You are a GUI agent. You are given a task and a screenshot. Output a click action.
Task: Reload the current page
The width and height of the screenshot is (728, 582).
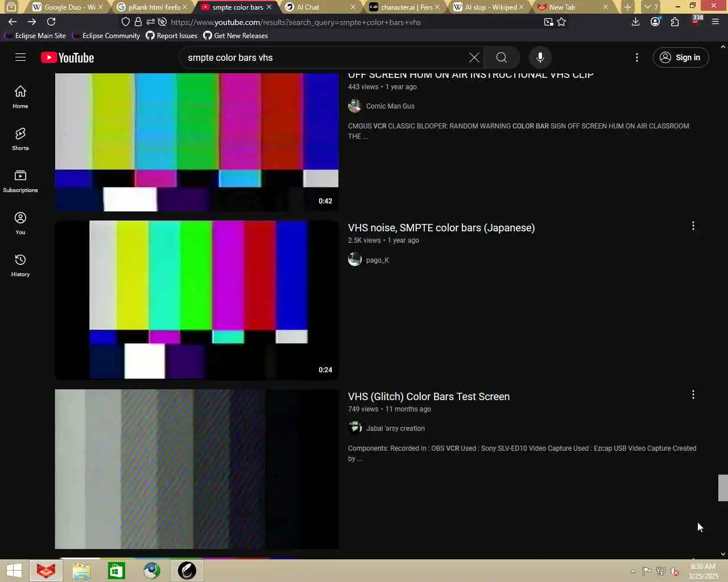coord(51,22)
